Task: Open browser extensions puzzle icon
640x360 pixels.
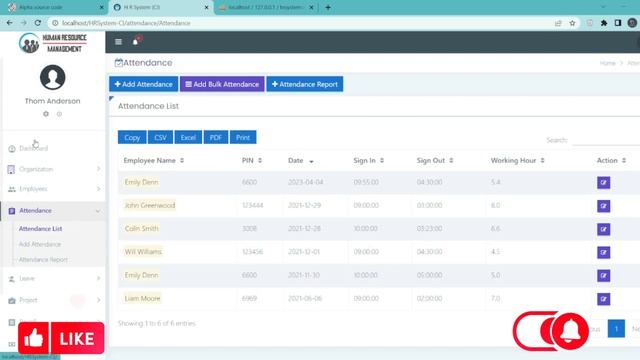Action: pos(604,23)
